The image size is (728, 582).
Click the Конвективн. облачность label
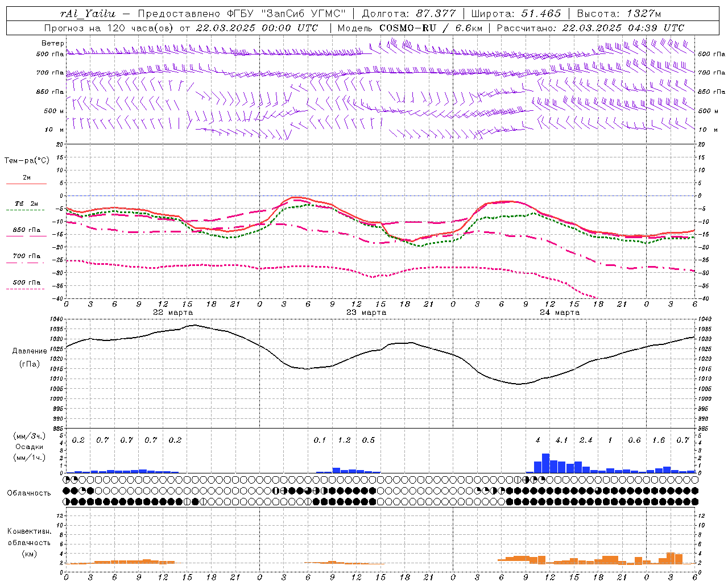point(29,537)
